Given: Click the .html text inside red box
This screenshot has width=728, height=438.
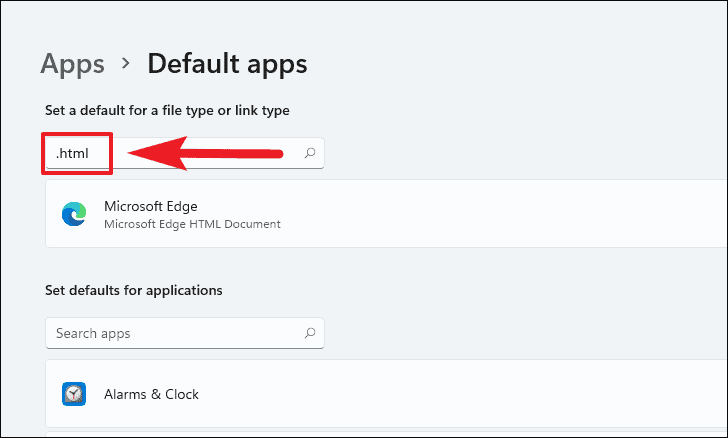Looking at the screenshot, I should click(x=72, y=153).
